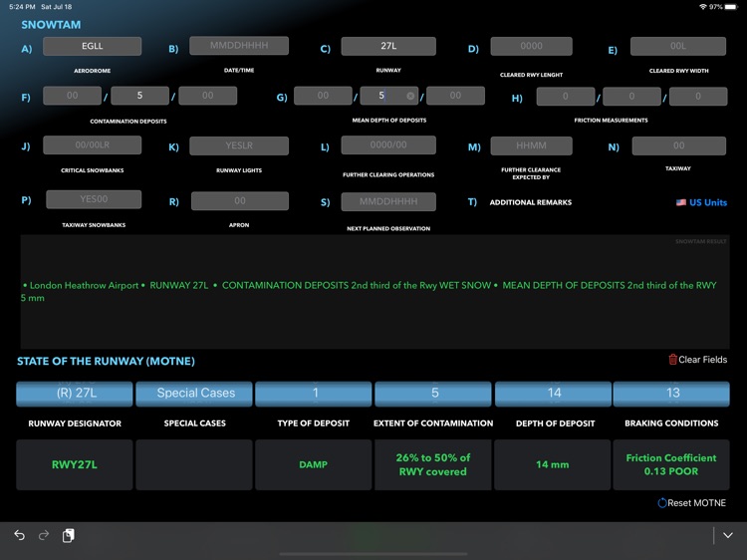The width and height of the screenshot is (747, 560).
Task: Tap the undo arrow in keyboard toolbar
Action: tap(19, 535)
